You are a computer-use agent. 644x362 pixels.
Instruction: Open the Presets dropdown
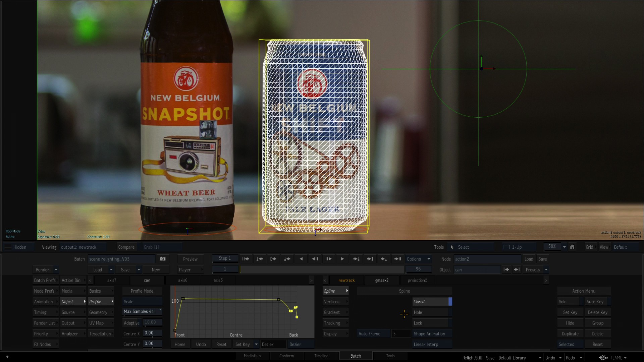coord(536,269)
